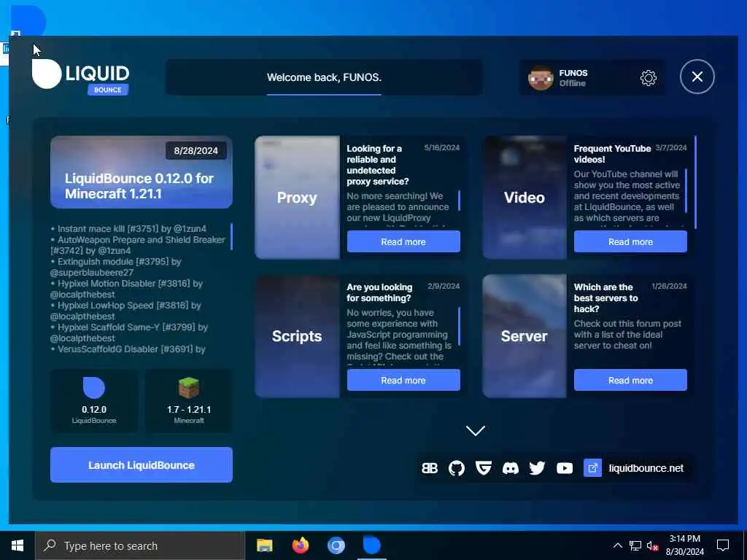Show hidden system tray icons
Screen dimensions: 747x560
point(617,545)
